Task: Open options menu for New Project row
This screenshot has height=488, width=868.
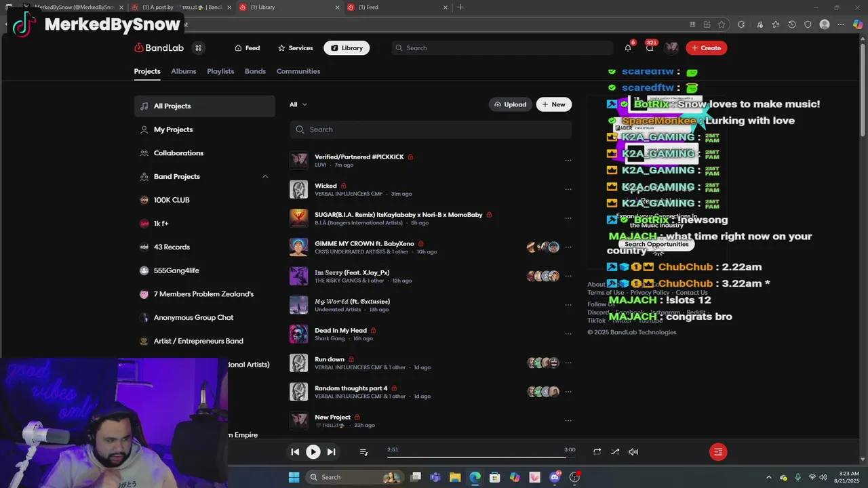Action: point(568,421)
